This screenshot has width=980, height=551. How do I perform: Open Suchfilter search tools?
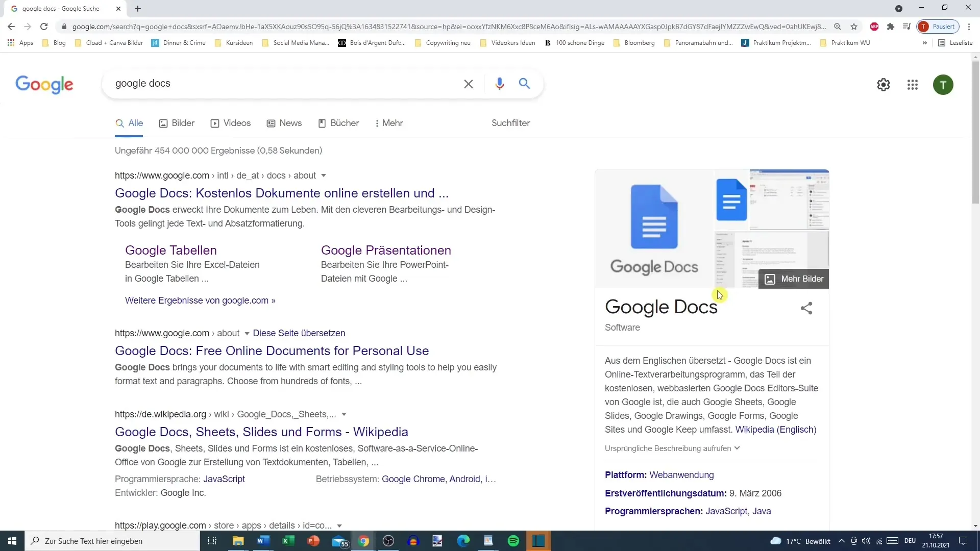click(510, 123)
